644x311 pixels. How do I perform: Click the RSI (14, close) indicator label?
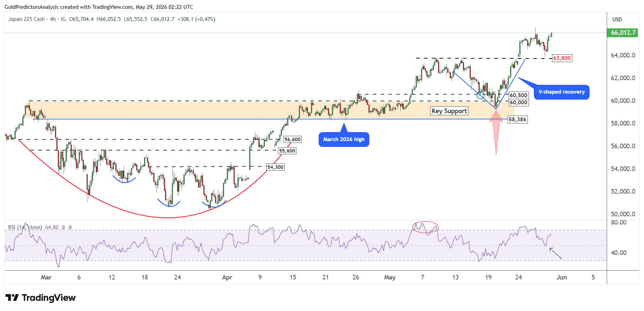pos(25,227)
